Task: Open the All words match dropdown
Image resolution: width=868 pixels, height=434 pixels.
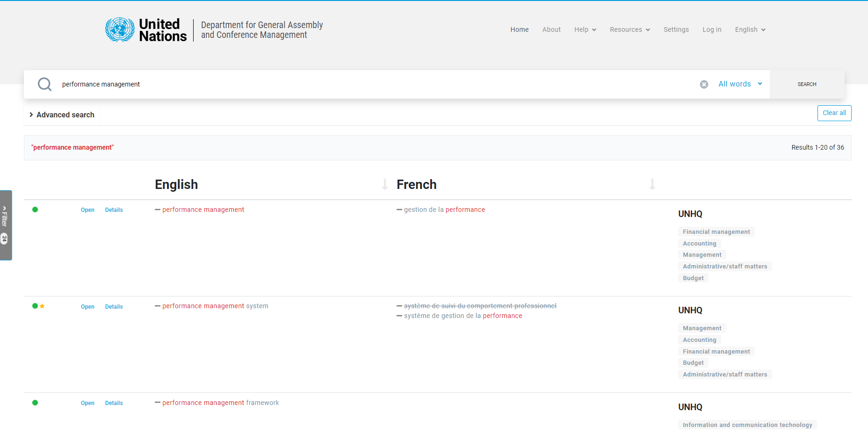Action: [740, 84]
